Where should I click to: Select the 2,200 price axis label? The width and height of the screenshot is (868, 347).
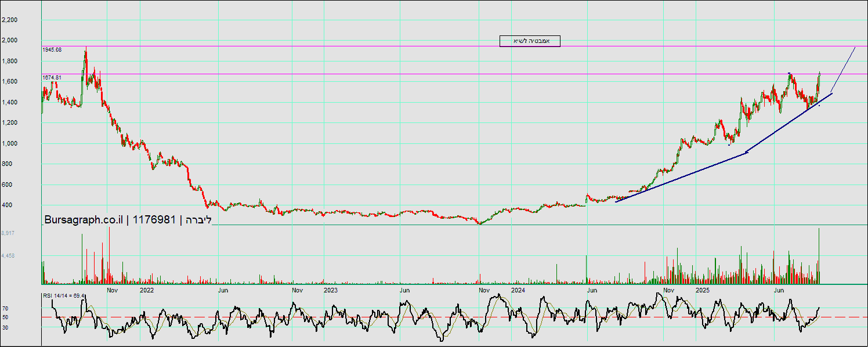point(10,20)
